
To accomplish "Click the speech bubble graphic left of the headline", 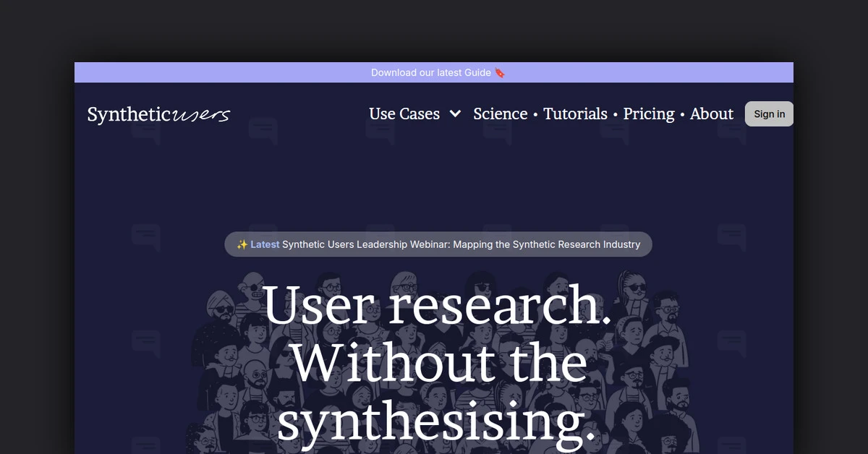I will tap(147, 340).
